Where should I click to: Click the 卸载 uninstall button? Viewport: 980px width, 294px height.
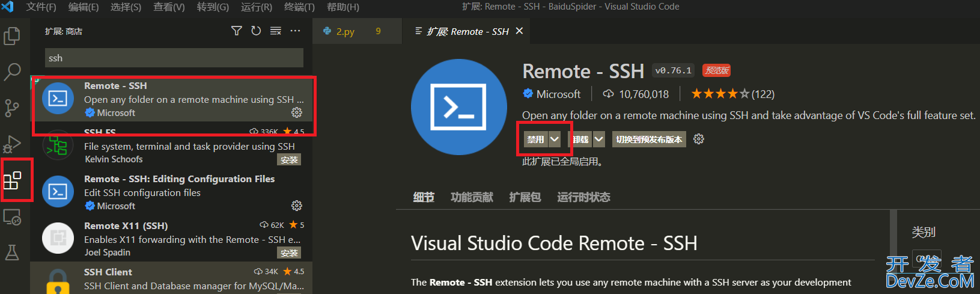point(581,139)
